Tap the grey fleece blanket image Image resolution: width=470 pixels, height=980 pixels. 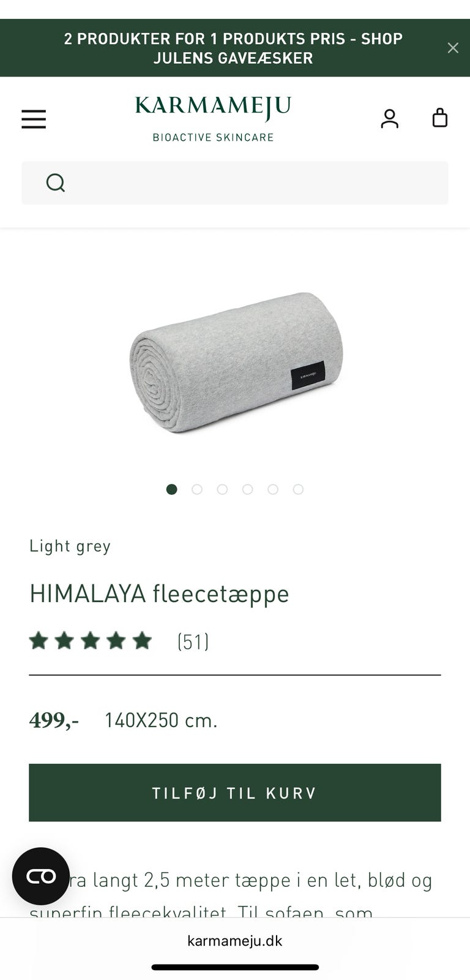coord(236,363)
